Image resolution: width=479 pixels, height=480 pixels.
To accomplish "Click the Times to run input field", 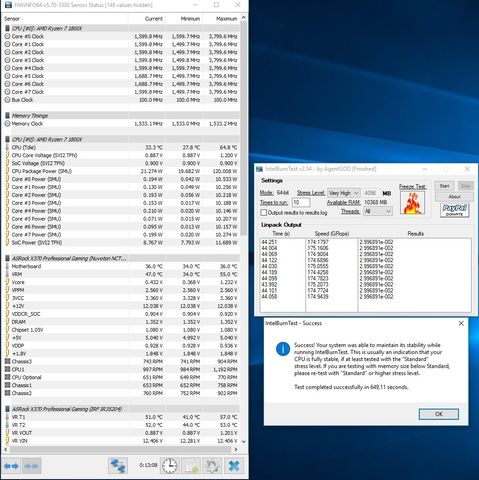I will click(301, 202).
